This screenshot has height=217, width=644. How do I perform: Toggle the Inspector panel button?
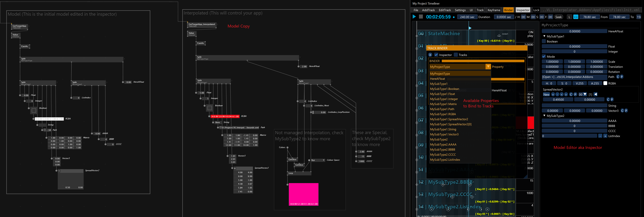523,10
